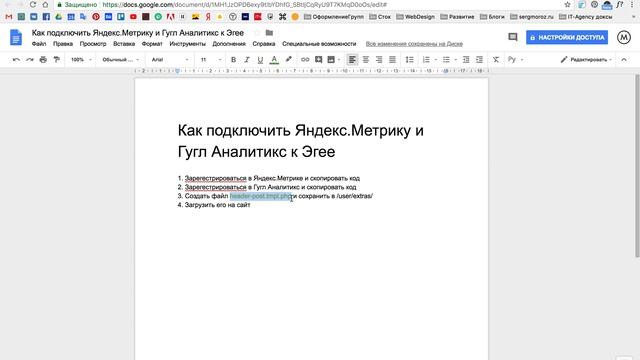Open the font size 11 dropdown
The image size is (640, 360).
tap(211, 60)
